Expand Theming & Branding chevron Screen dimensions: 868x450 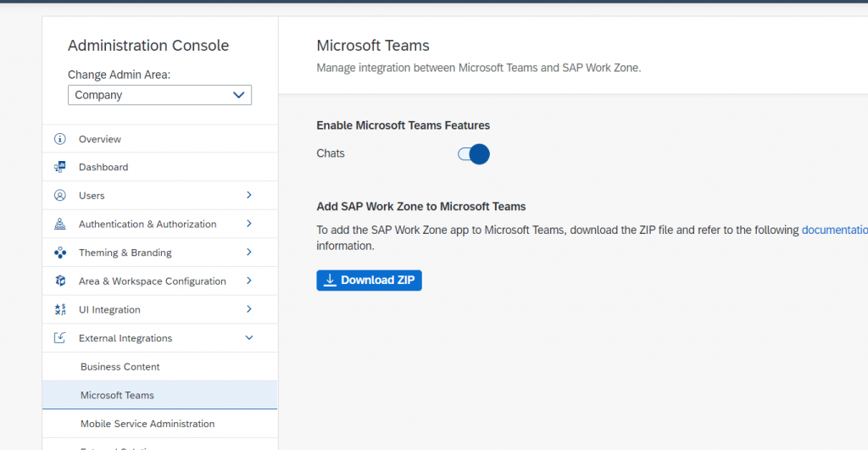click(249, 252)
